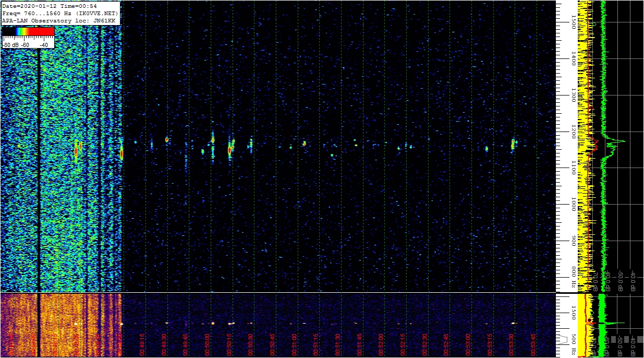Click the 00:50:30 time marker
This screenshot has height=358, width=644.
[251, 345]
